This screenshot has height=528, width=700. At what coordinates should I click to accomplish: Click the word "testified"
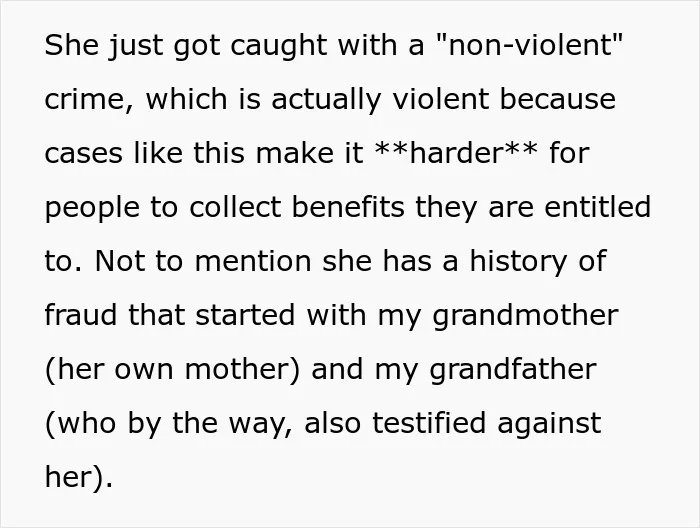coord(429,422)
